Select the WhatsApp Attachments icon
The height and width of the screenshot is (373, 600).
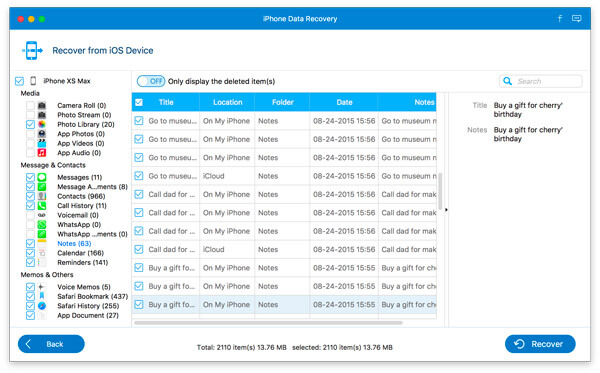pyautogui.click(x=42, y=234)
